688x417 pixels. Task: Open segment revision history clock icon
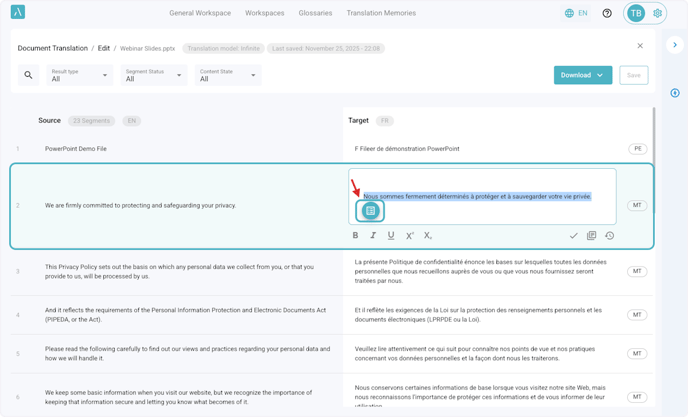(609, 236)
